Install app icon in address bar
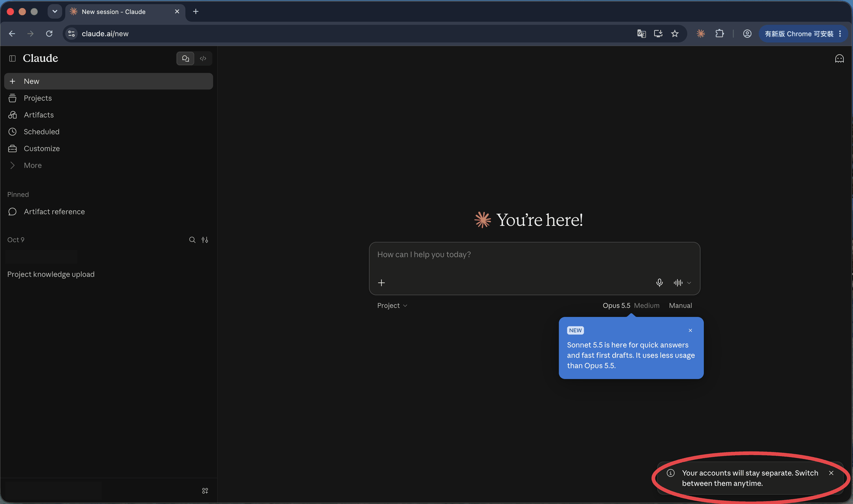853x504 pixels. 658,34
